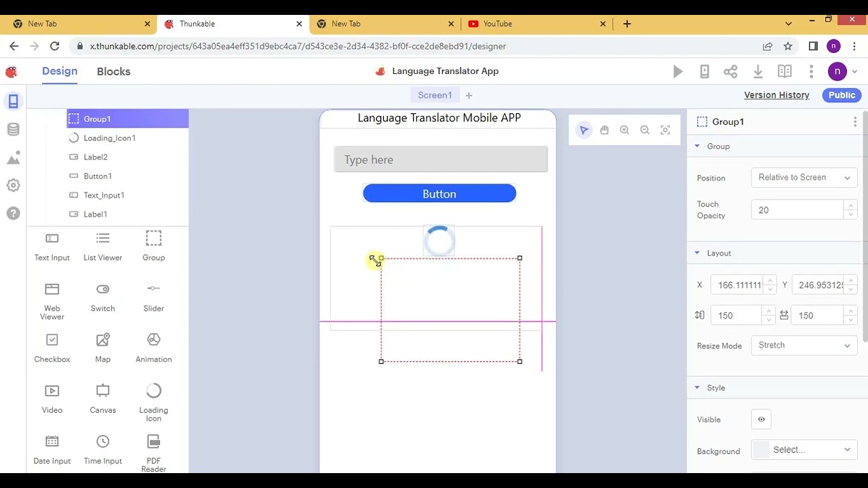Add the Map component
Viewport: 868px width, 488px height.
[x=103, y=348]
